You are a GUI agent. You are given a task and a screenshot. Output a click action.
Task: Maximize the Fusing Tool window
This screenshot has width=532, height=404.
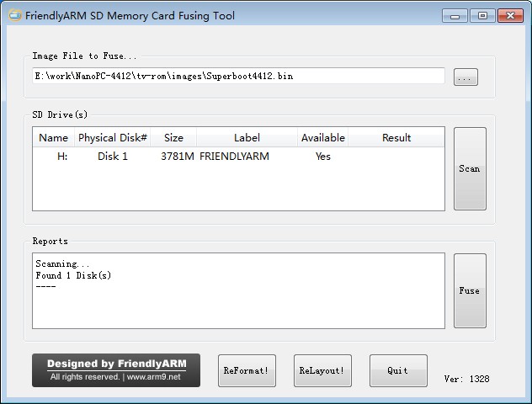(482, 16)
